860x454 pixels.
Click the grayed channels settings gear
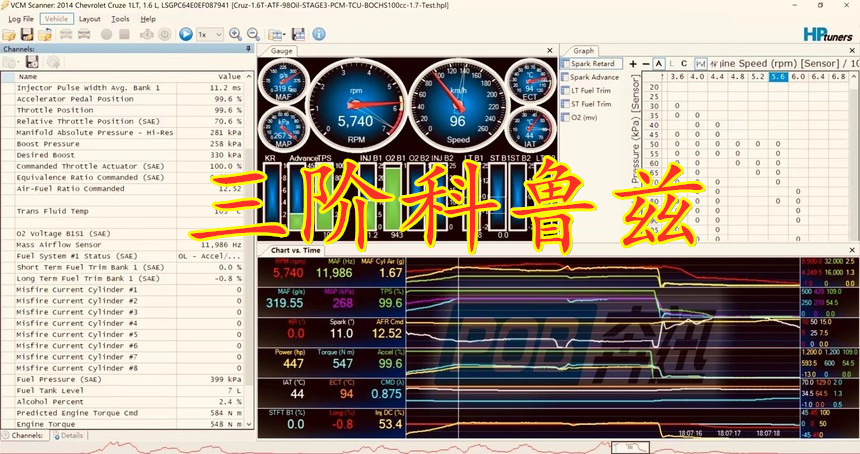point(53,62)
